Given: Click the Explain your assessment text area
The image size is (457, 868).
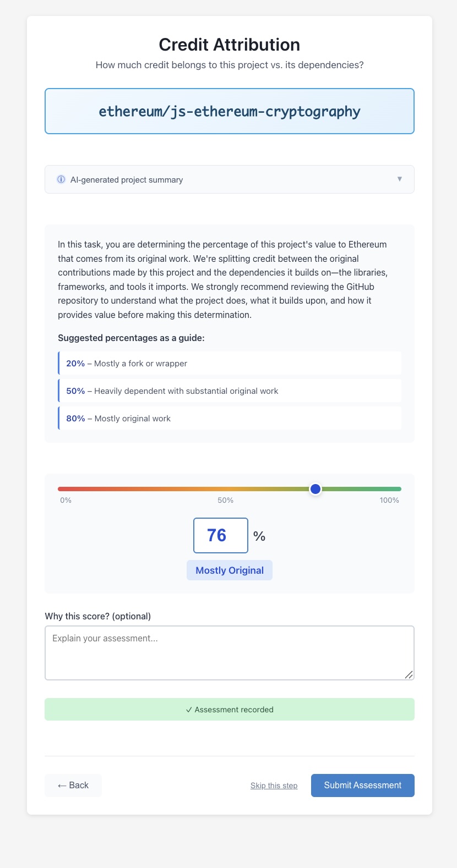Looking at the screenshot, I should click(229, 652).
